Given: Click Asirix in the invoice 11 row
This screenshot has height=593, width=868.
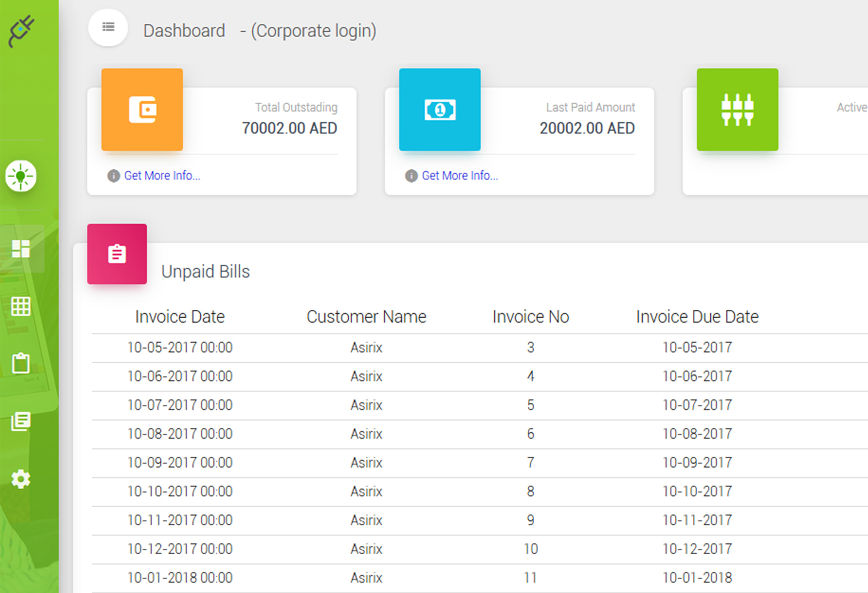Looking at the screenshot, I should click(x=366, y=578).
